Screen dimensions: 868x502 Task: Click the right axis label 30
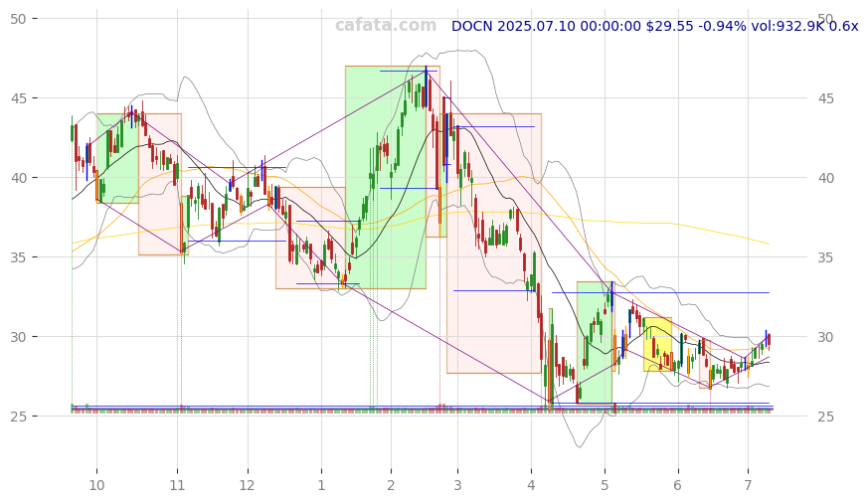(x=825, y=337)
